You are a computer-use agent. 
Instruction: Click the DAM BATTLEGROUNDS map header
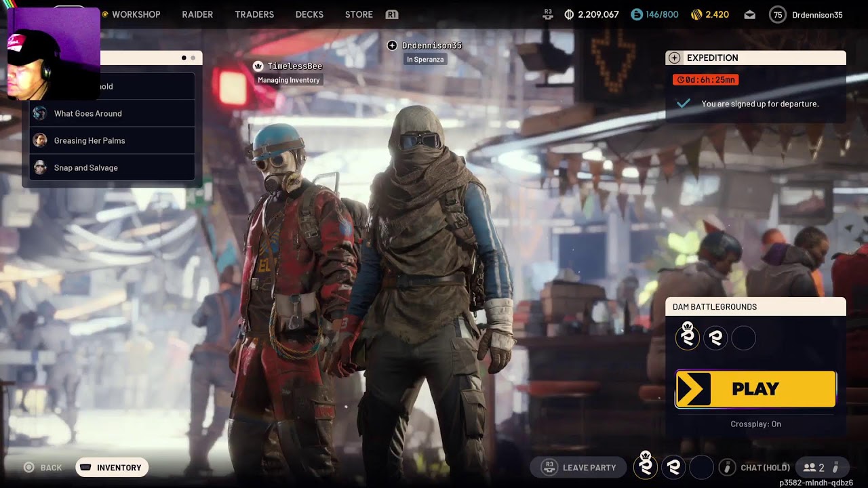(715, 307)
